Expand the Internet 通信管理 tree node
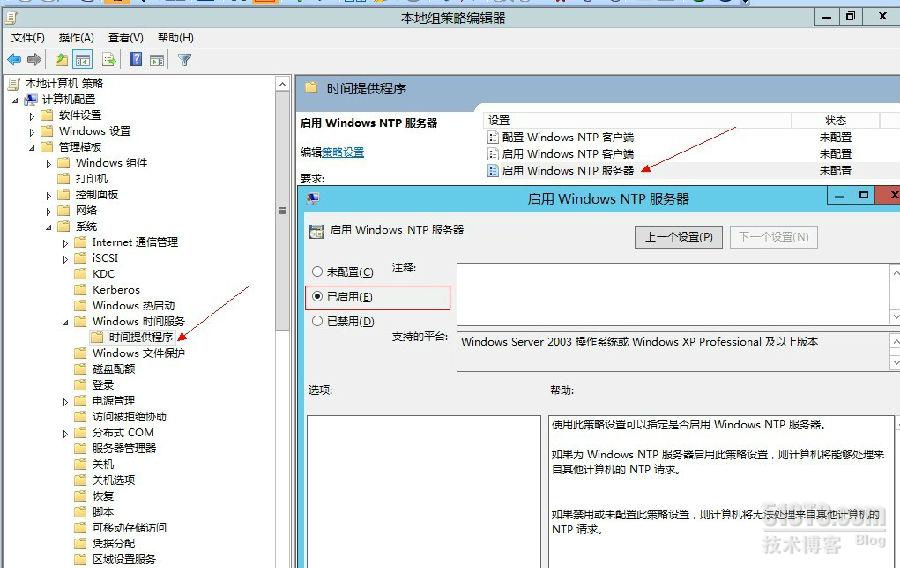The width and height of the screenshot is (900, 568). [x=65, y=243]
